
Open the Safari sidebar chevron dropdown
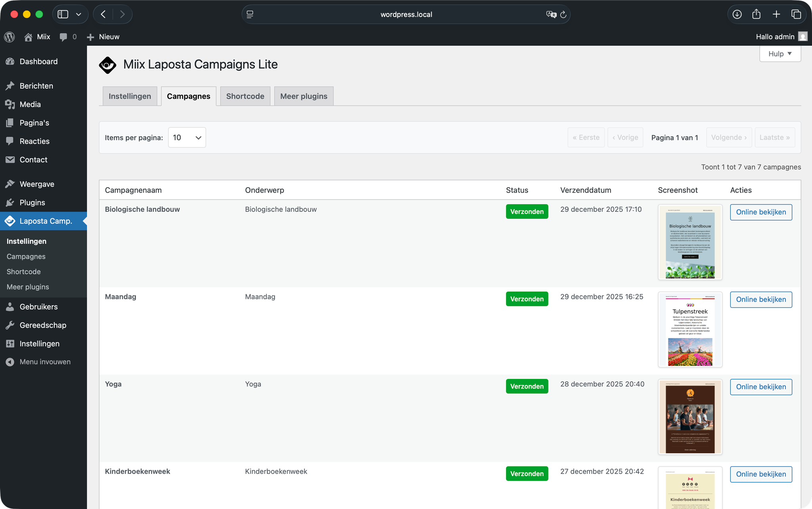[x=79, y=14]
